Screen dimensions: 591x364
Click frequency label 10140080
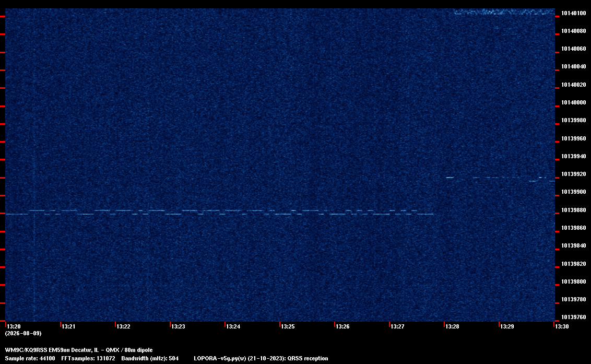tap(574, 31)
